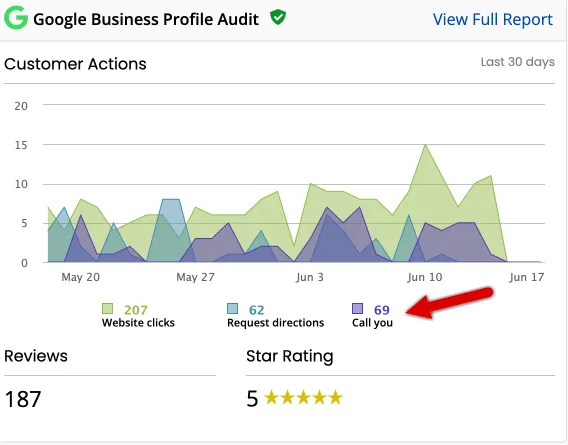Click the purple Call you legend swatch
The width and height of the screenshot is (568, 445).
click(358, 309)
